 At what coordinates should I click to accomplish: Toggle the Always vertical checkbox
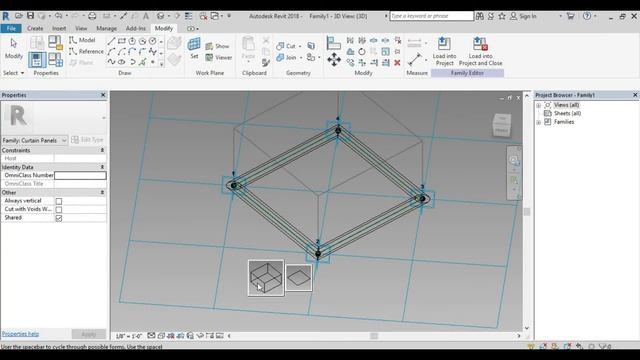point(59,201)
